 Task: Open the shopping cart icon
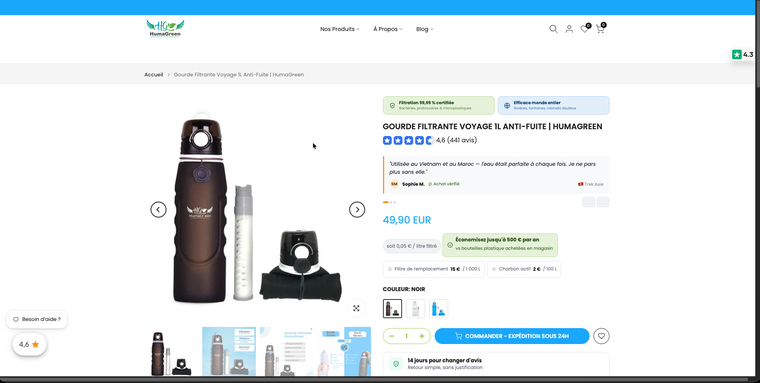[x=601, y=29]
